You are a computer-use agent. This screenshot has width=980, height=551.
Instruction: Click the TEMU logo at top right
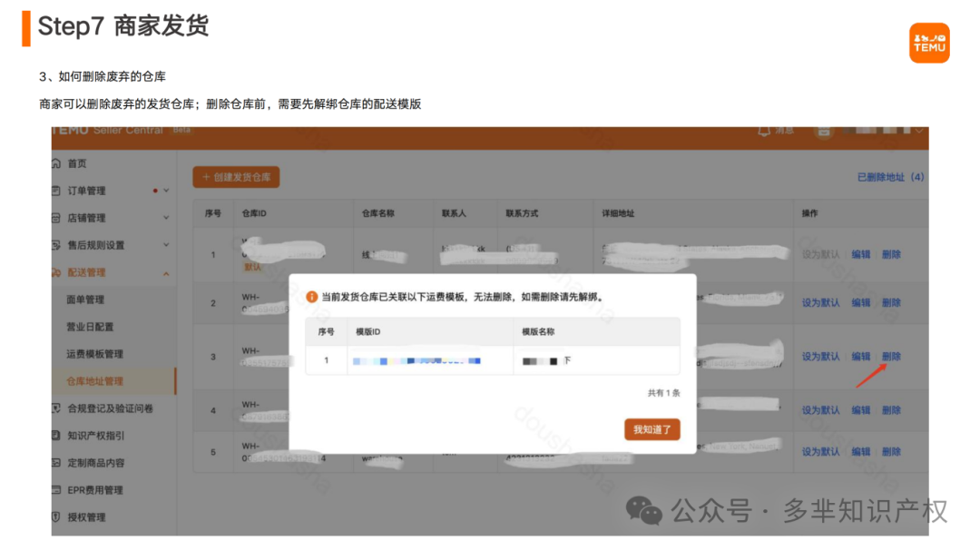929,44
